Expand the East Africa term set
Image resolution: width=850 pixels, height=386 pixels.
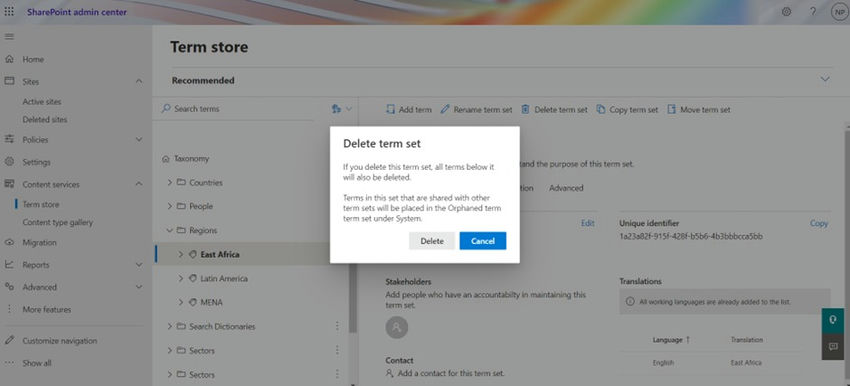coord(181,254)
